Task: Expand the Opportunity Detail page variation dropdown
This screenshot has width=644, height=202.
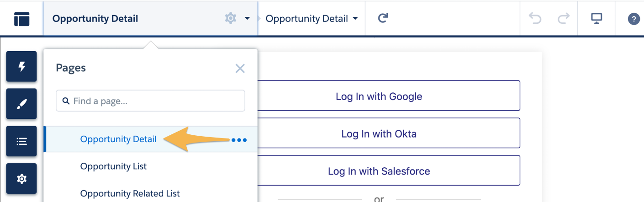Action: point(312,19)
